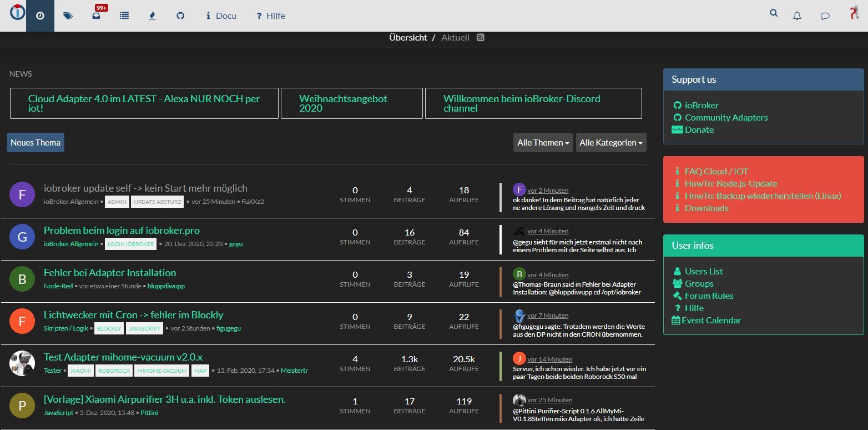Open Users List in User infos
Viewport: 868px width, 430px height.
click(x=704, y=271)
